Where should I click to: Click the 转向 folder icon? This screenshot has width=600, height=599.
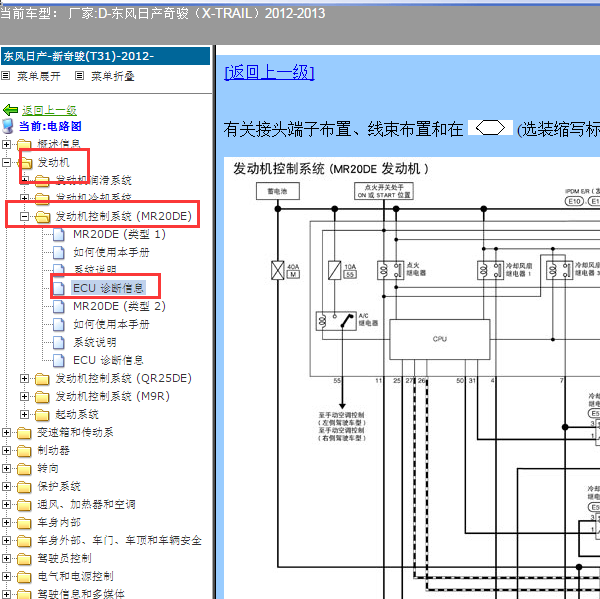click(x=24, y=469)
